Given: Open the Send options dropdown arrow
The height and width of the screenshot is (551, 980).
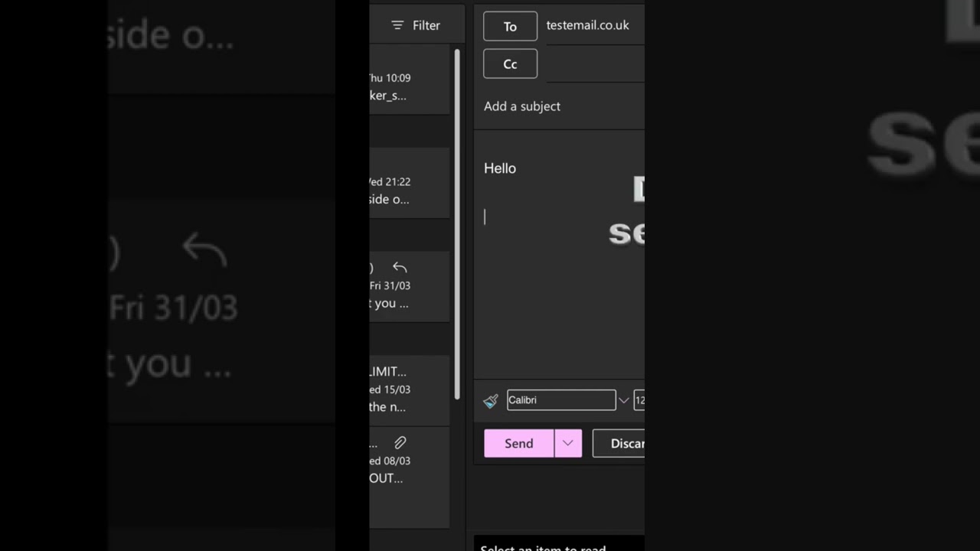Looking at the screenshot, I should [567, 443].
